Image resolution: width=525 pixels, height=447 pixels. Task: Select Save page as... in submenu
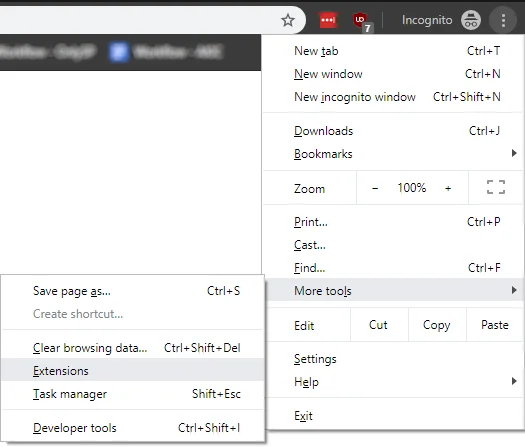(x=133, y=291)
